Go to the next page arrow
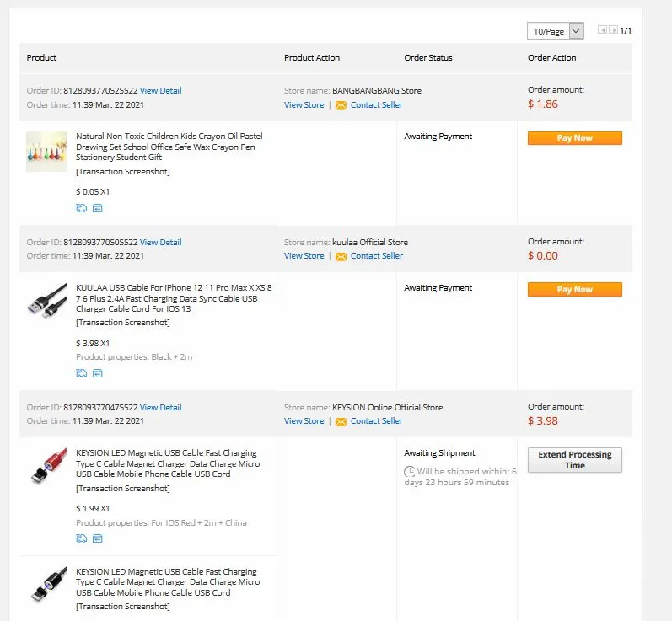Viewport: 672px width, 621px height. [613, 30]
